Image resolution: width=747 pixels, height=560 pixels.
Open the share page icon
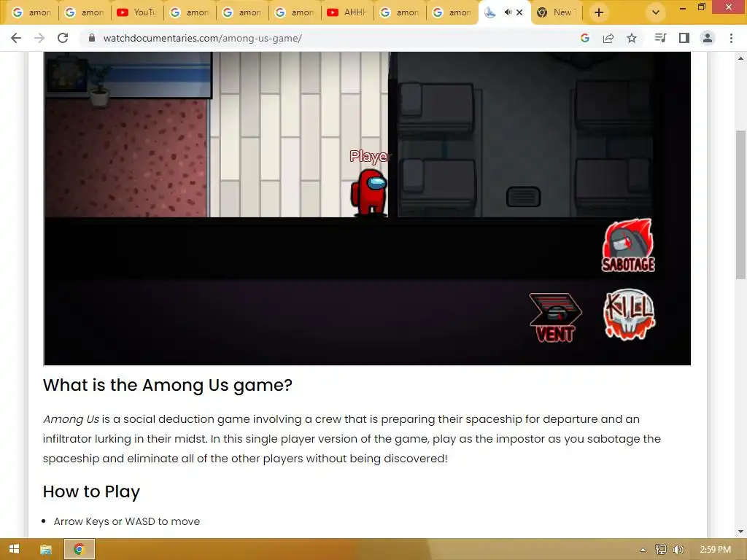(608, 38)
